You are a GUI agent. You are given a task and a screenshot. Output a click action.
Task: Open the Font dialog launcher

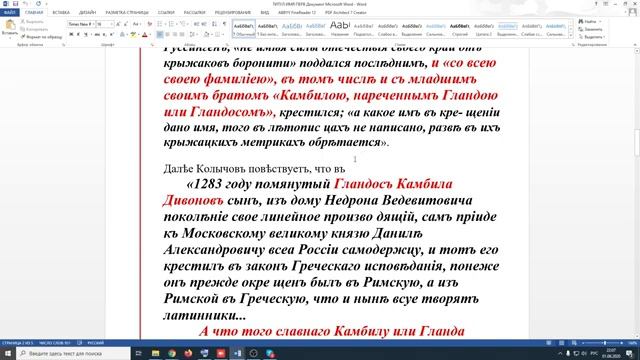click(152, 44)
